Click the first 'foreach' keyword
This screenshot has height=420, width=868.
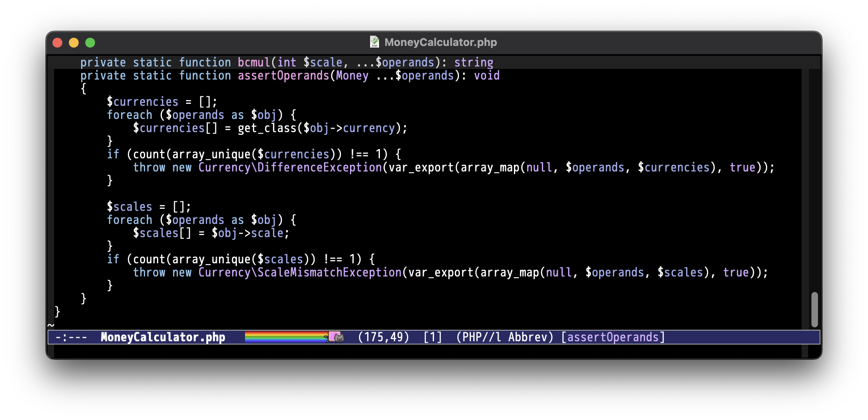tap(130, 115)
